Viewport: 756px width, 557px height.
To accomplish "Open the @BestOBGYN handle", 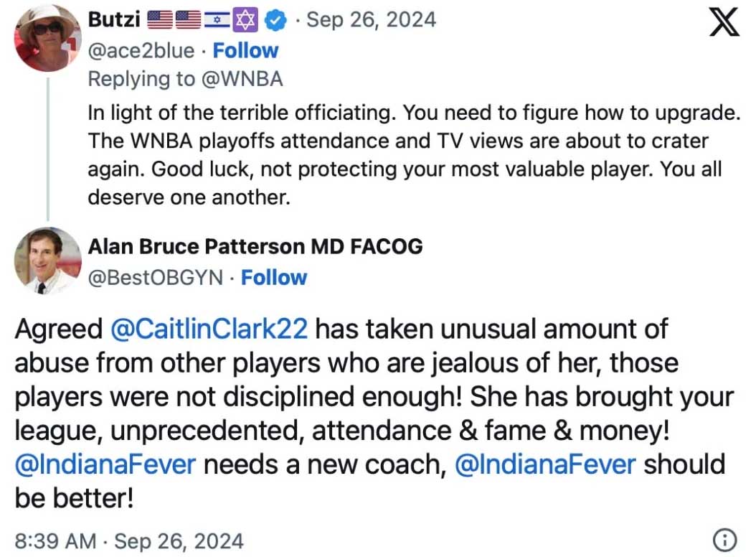I will click(x=155, y=278).
